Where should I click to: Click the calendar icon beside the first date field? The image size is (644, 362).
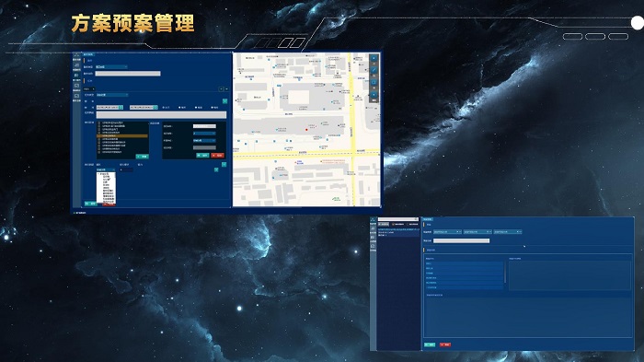(x=121, y=108)
